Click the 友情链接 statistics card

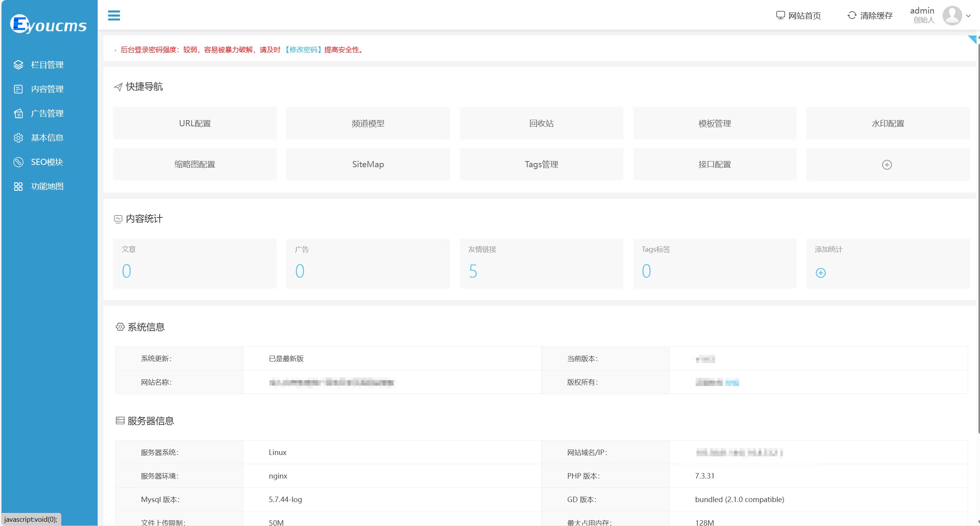(x=541, y=263)
